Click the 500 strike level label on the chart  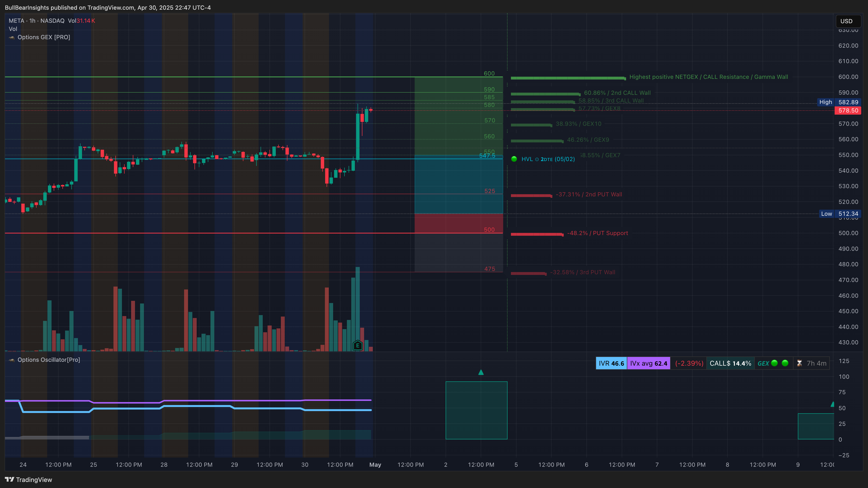click(x=489, y=230)
